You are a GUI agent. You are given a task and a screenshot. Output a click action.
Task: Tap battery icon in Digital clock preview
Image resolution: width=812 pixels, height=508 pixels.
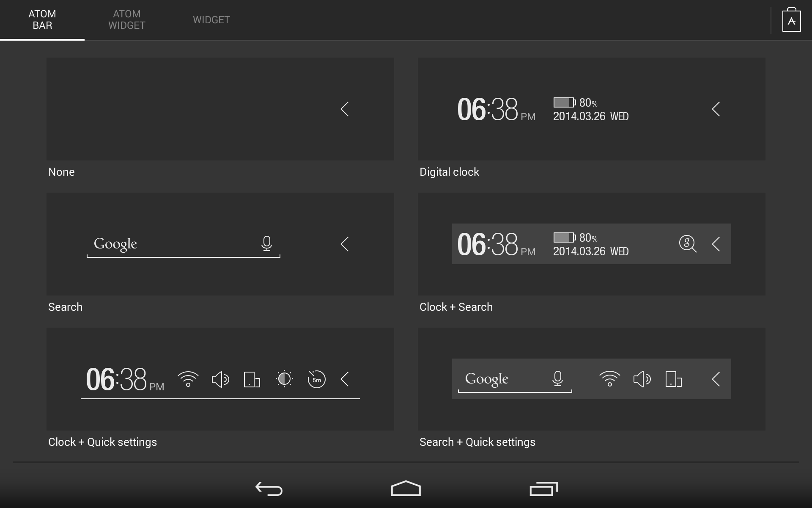(x=565, y=102)
